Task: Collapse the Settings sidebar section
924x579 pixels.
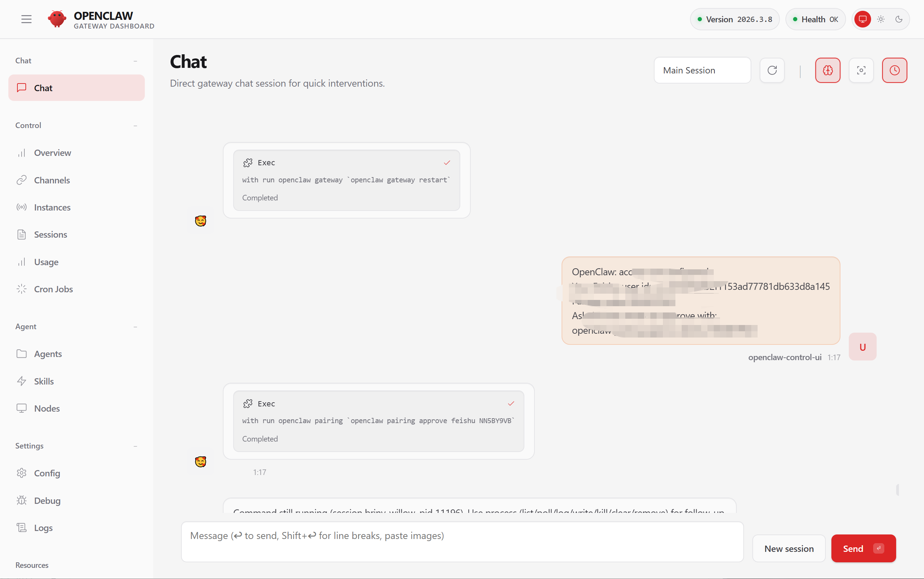Action: tap(135, 446)
